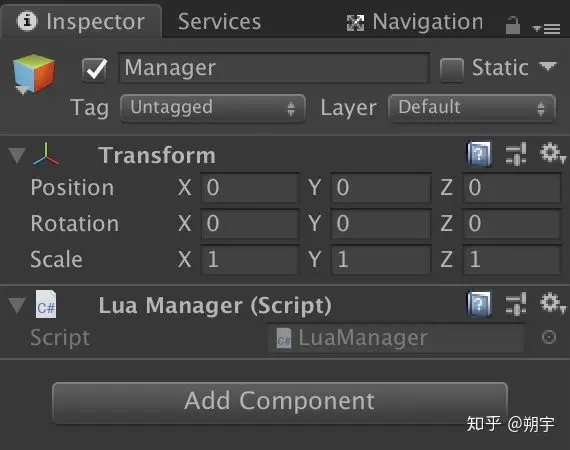Open Lua Manager gear settings menu
Image resolution: width=570 pixels, height=450 pixels.
553,303
